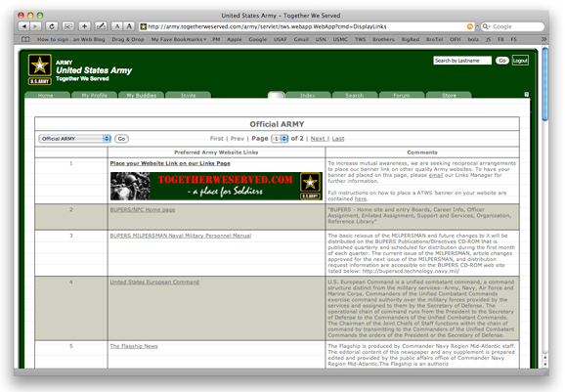Viewport: 565px width, 392px height.
Task: Open the USN bookmark
Action: coord(321,39)
